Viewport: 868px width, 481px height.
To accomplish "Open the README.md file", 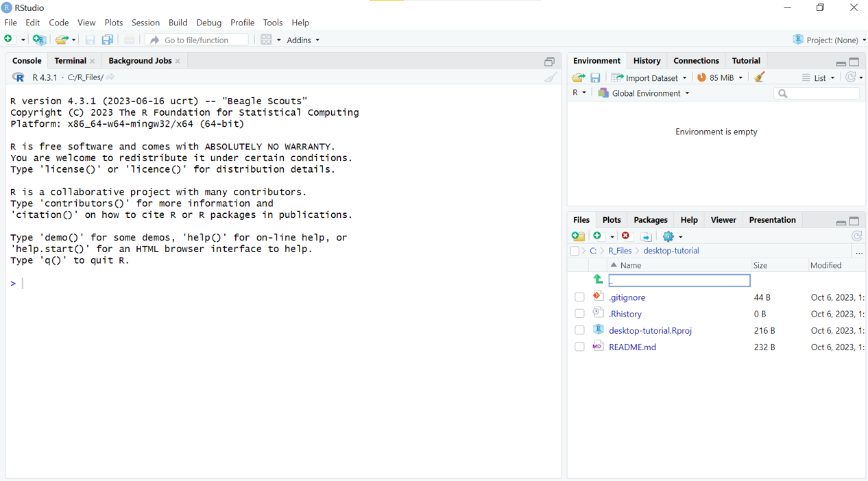I will [632, 347].
